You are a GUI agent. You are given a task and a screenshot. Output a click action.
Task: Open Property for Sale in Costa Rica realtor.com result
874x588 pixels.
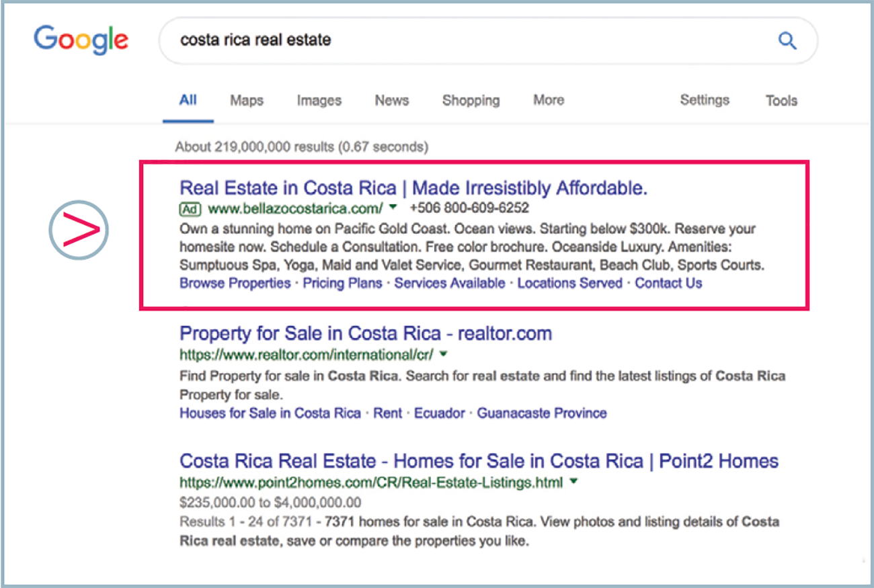coord(366,333)
